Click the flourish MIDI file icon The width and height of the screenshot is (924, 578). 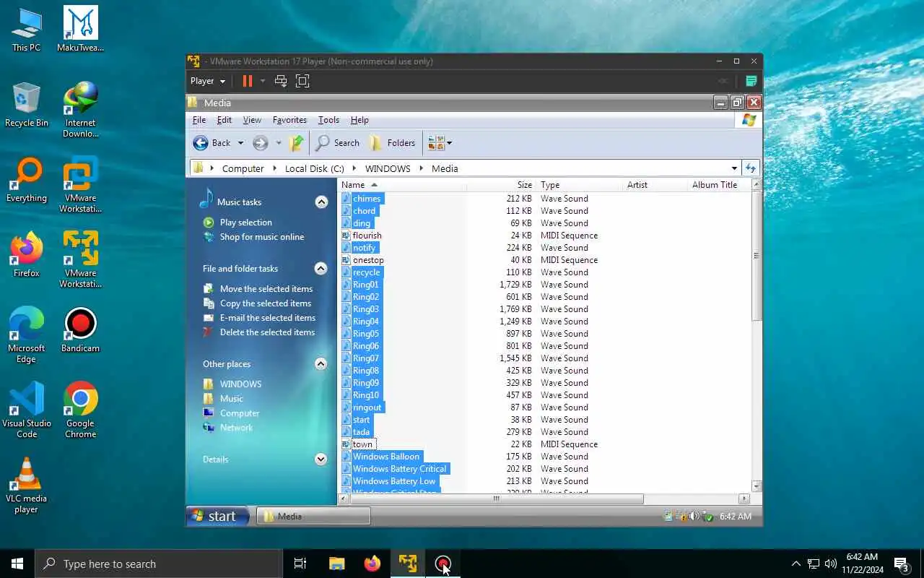346,236
